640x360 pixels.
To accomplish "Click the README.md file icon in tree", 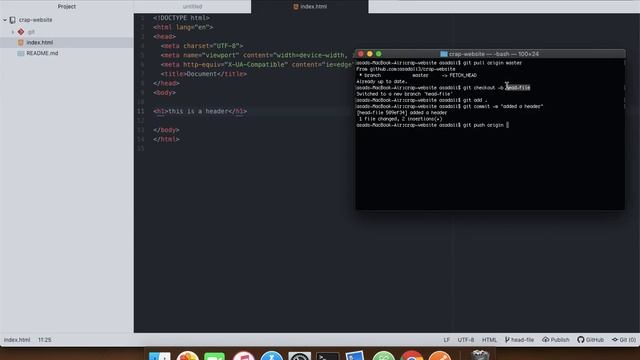I will click(x=21, y=53).
